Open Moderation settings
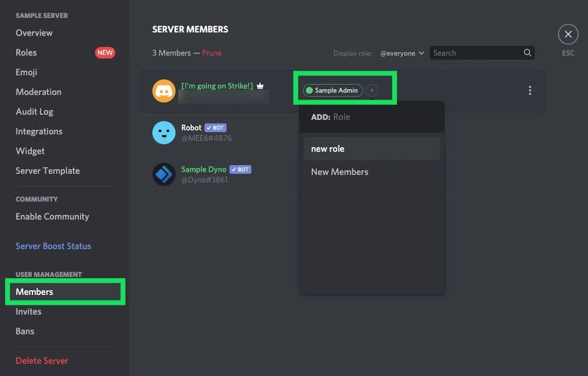 [38, 92]
